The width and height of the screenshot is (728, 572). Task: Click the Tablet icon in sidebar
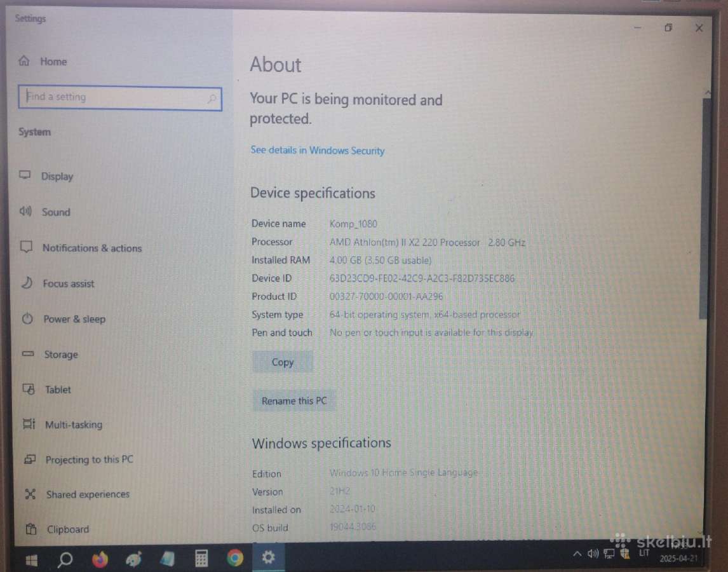(29, 388)
